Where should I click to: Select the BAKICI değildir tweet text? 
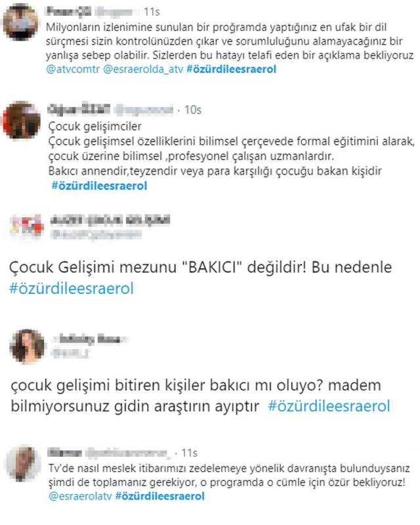pyautogui.click(x=200, y=268)
